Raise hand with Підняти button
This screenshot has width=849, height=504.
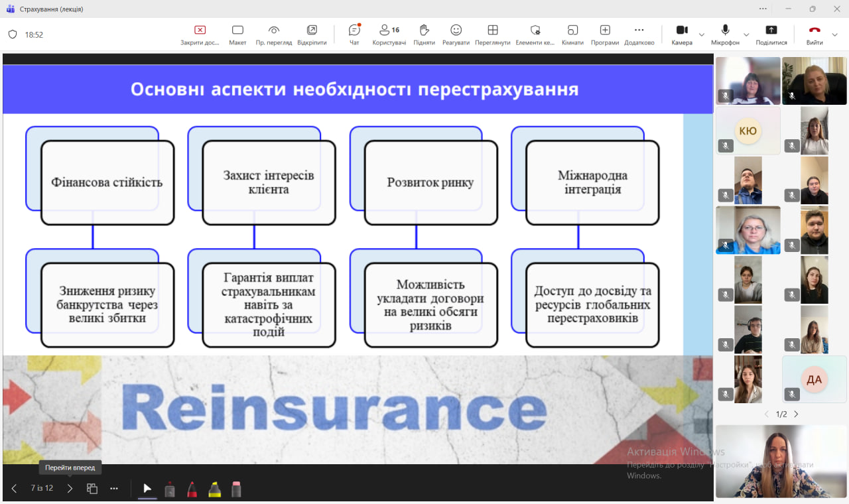click(x=424, y=34)
